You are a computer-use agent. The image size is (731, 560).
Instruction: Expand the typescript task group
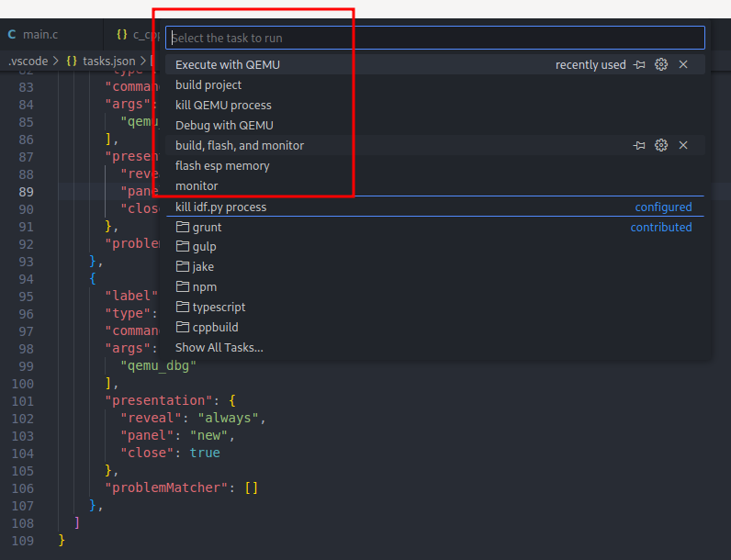[x=219, y=308]
